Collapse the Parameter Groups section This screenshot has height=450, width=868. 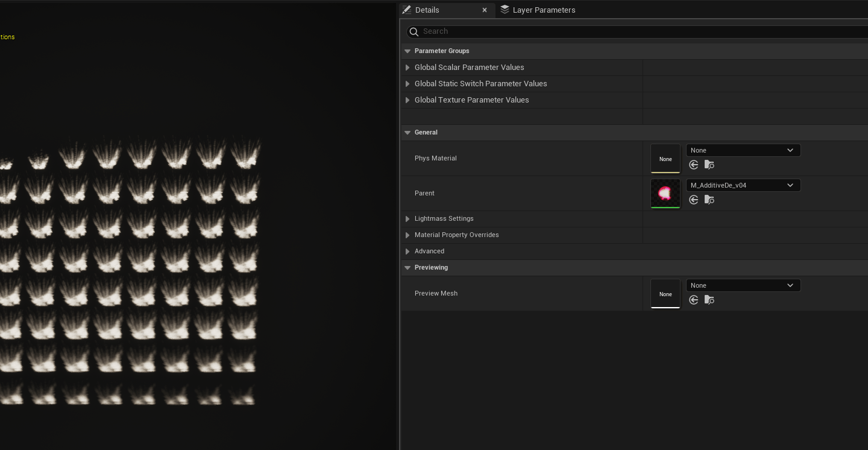click(x=407, y=51)
